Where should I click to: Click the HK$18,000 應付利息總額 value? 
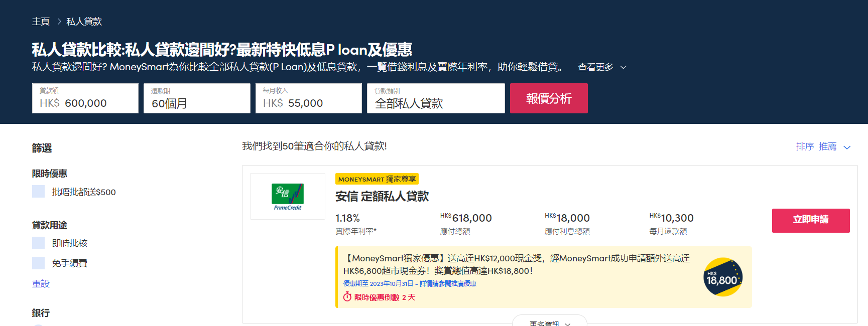(567, 218)
